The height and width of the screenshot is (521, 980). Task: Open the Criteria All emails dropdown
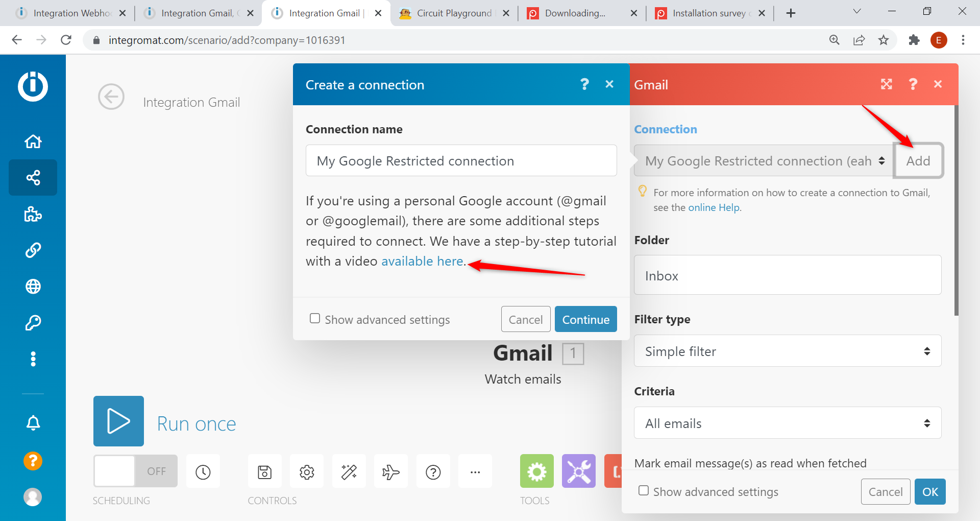(788, 423)
